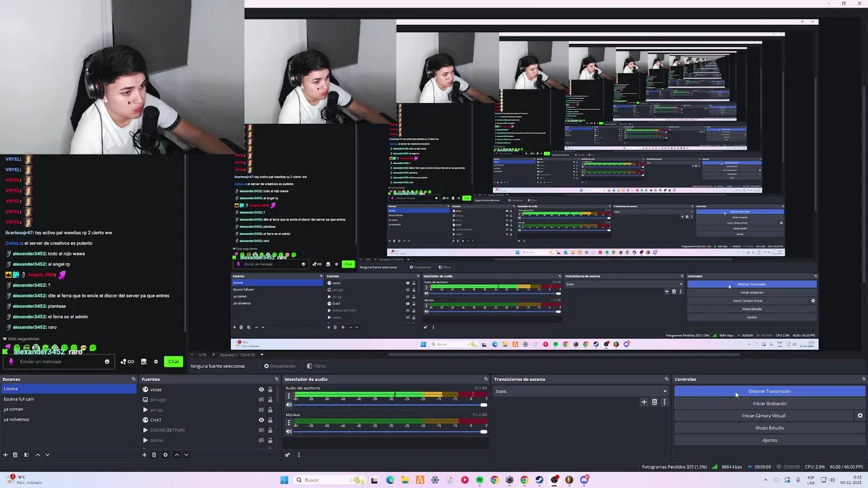Image resolution: width=868 pixels, height=488 pixels.
Task: Select the Escena scene
Action: pyautogui.click(x=68, y=388)
